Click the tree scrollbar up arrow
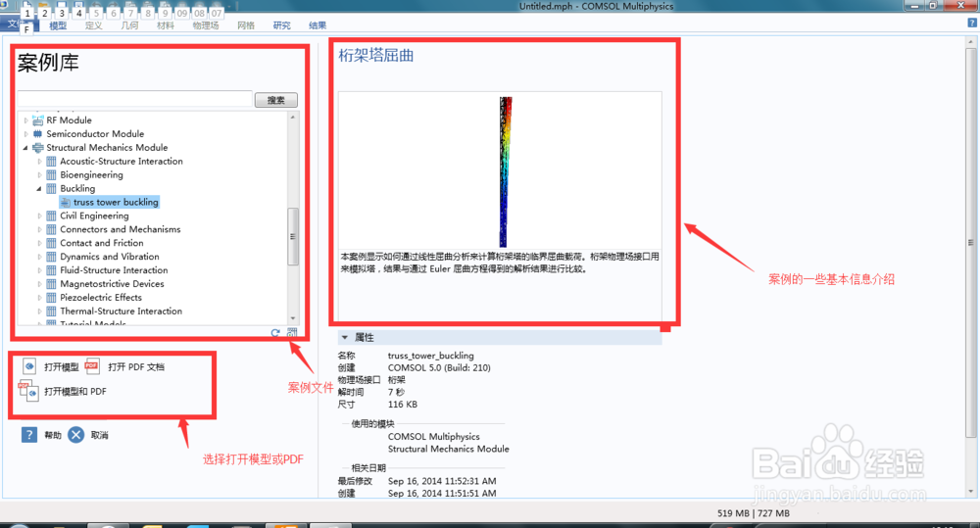980x528 pixels. pos(292,118)
